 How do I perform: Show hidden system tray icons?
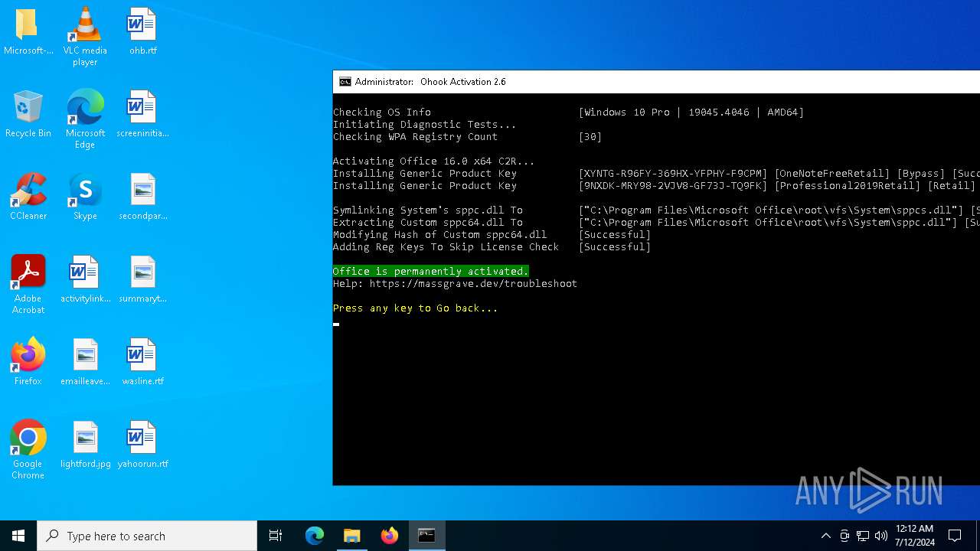[x=825, y=536]
